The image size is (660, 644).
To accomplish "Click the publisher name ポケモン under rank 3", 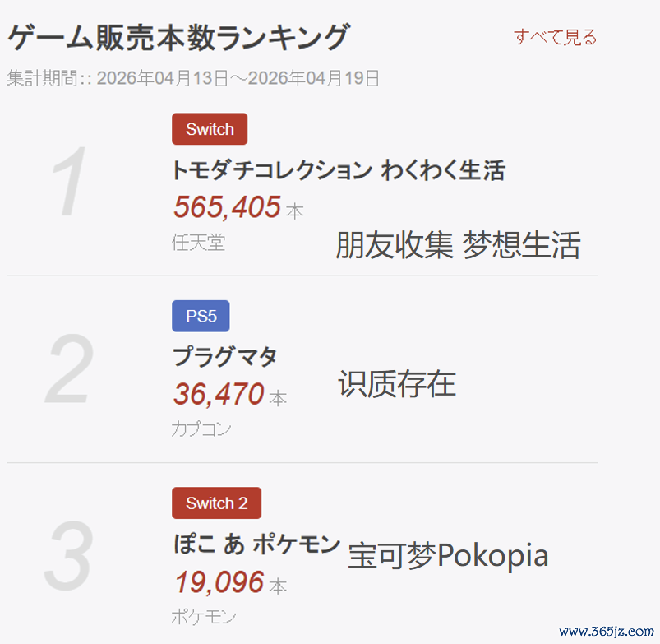I will tap(203, 617).
